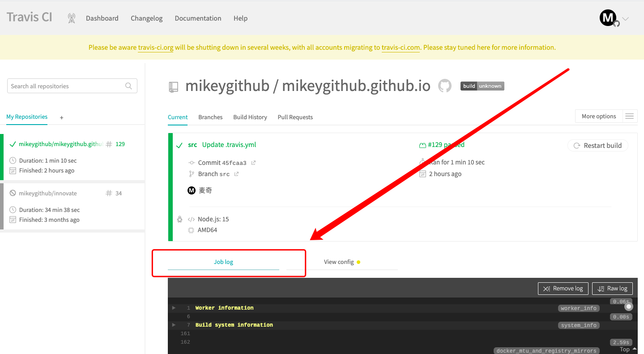Click the search magnifier icon
The image size is (644, 354).
click(128, 86)
